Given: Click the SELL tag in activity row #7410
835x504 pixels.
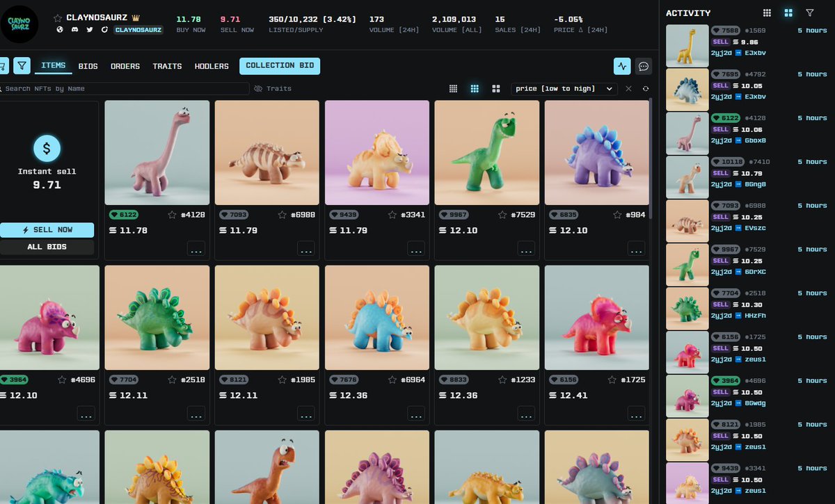Looking at the screenshot, I should coord(720,173).
